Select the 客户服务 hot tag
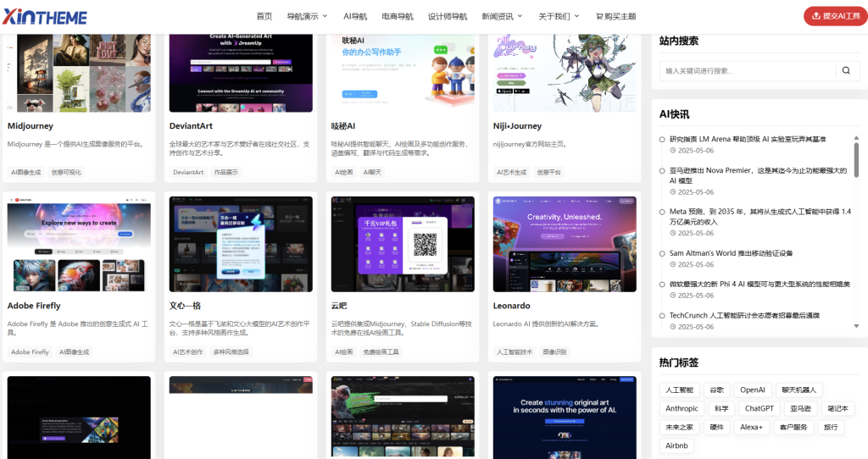The width and height of the screenshot is (868, 459). click(x=793, y=427)
